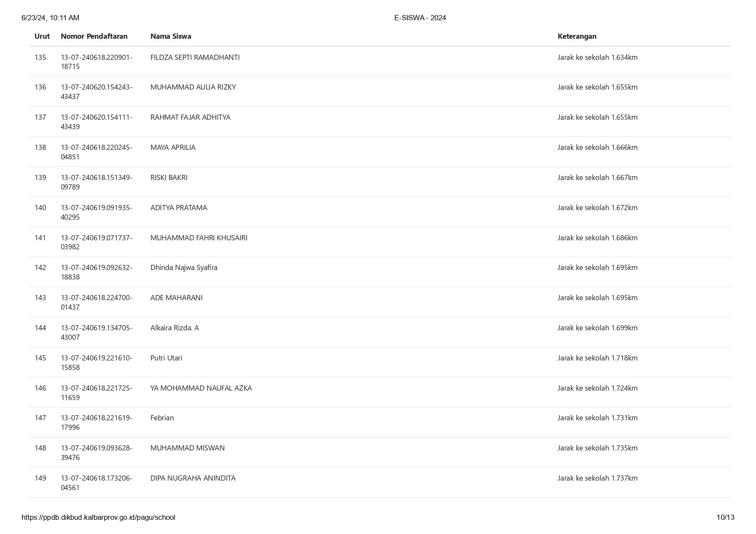The width and height of the screenshot is (756, 534).
Task: Click row 137 RAHMAT FAJAR ADHITYA
Action: pos(380,122)
